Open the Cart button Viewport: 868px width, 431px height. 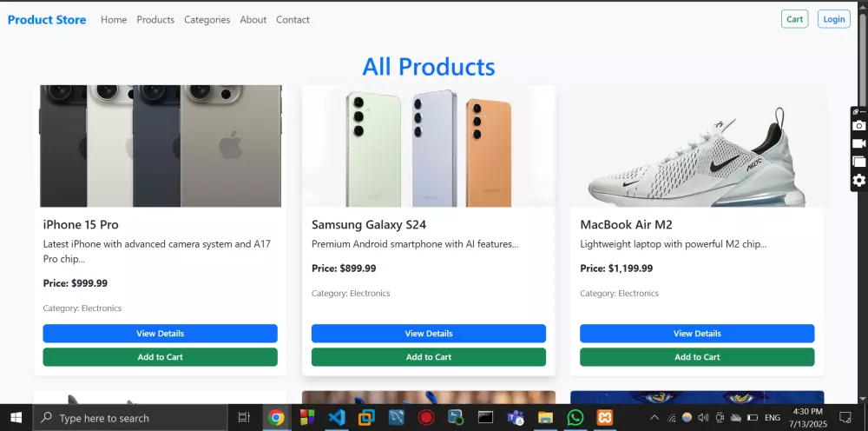point(794,19)
